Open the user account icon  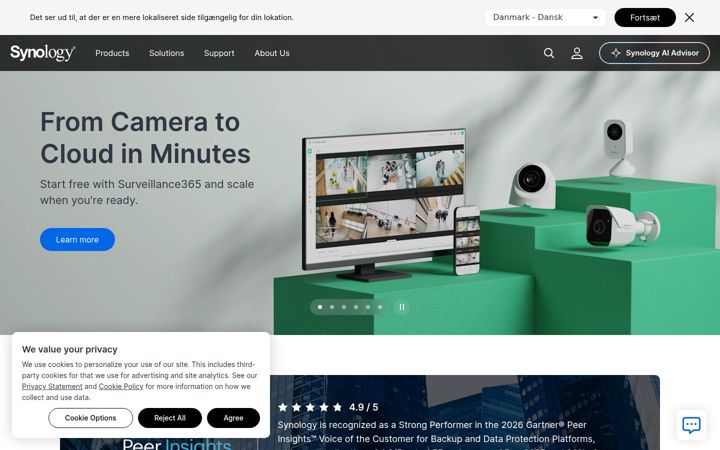pos(577,53)
